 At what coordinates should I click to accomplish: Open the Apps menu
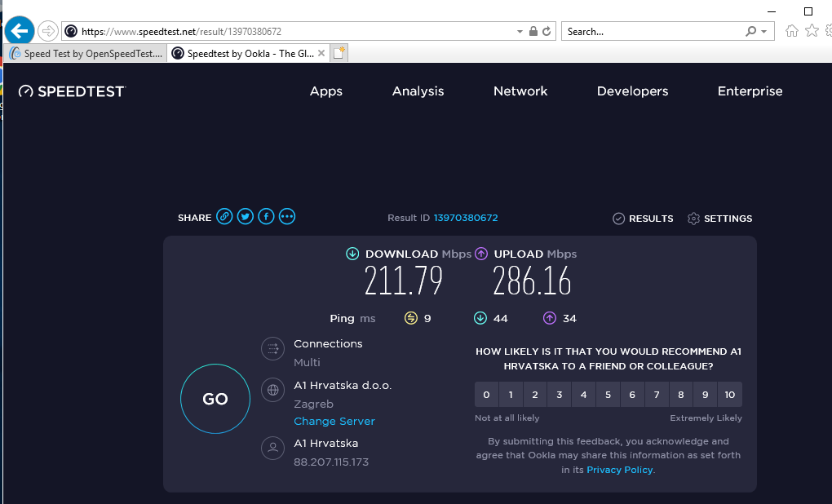click(325, 91)
